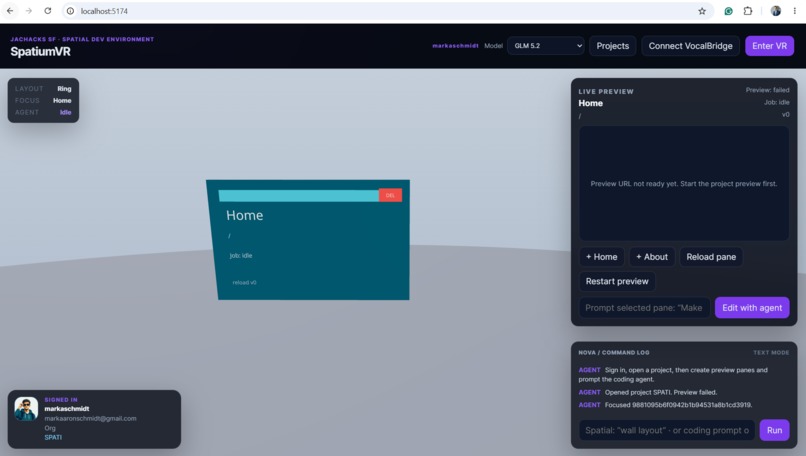Focus the Prompt selected pane input

click(644, 307)
